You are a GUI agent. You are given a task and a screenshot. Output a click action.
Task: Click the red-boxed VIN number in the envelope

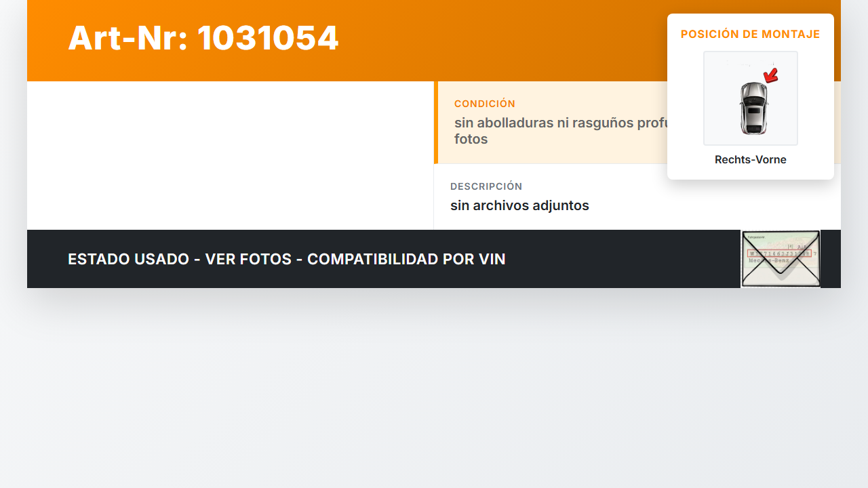point(778,253)
